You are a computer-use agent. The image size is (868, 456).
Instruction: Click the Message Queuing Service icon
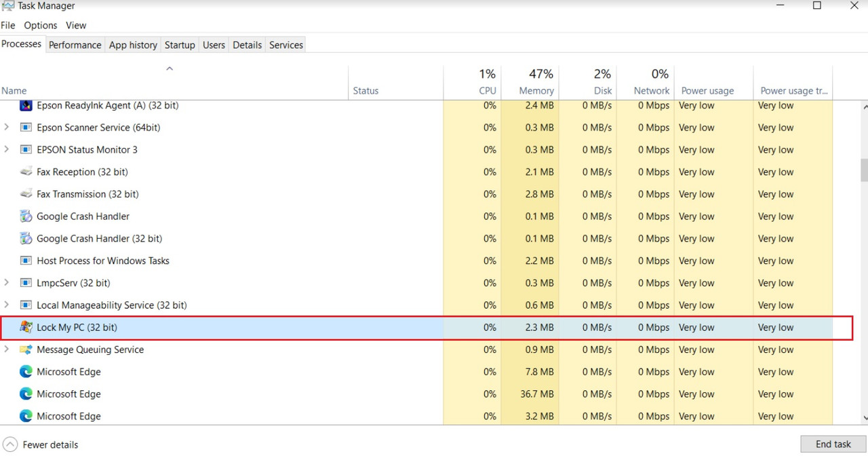point(26,349)
